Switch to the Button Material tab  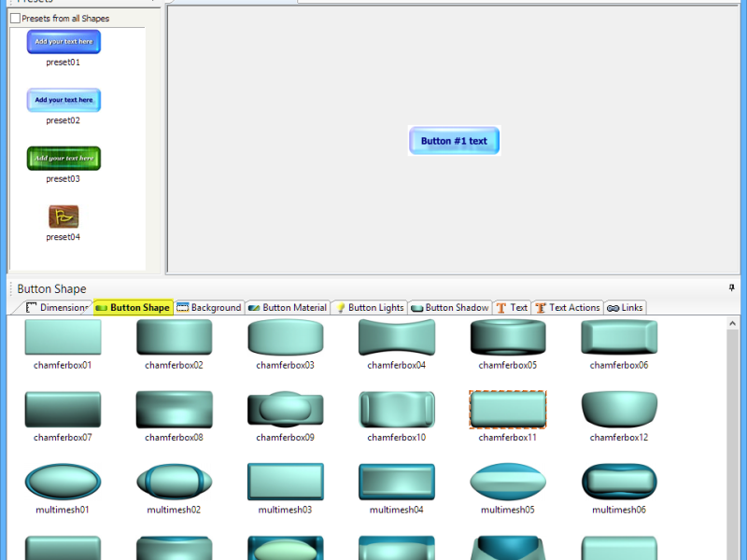288,308
